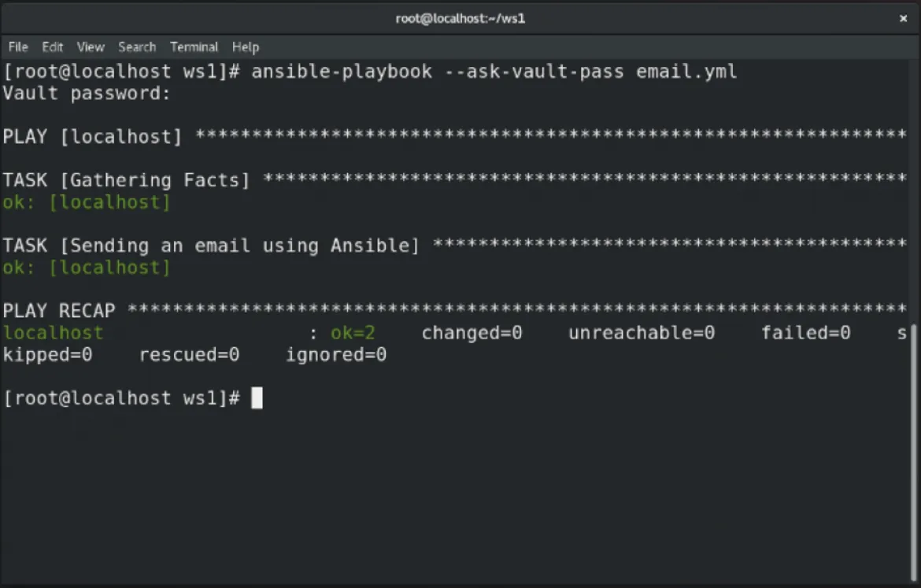The image size is (921, 588).
Task: Open the Search menu
Action: pyautogui.click(x=137, y=46)
